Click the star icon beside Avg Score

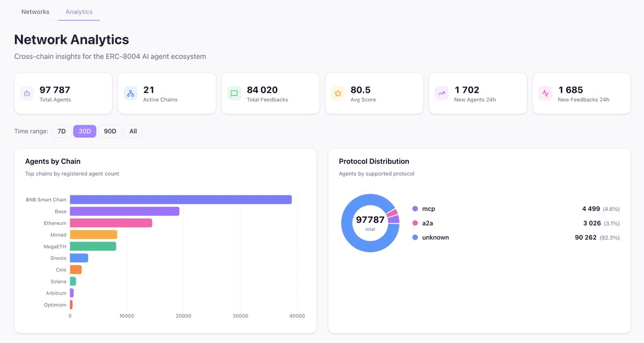(338, 93)
